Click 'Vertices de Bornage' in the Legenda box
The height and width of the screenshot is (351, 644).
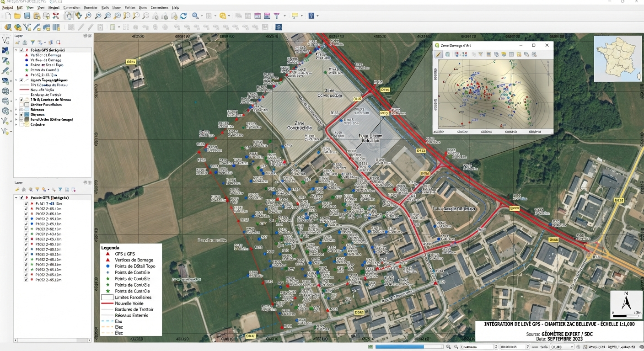point(134,260)
